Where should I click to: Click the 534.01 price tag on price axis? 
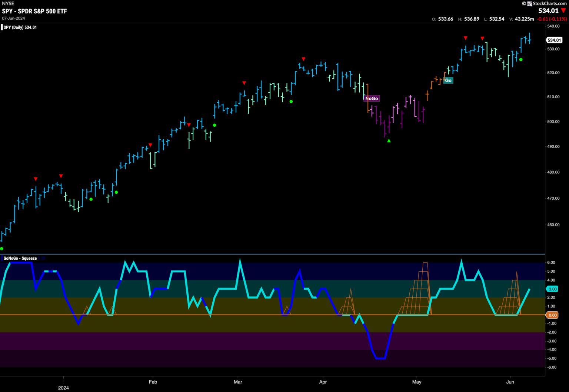554,40
